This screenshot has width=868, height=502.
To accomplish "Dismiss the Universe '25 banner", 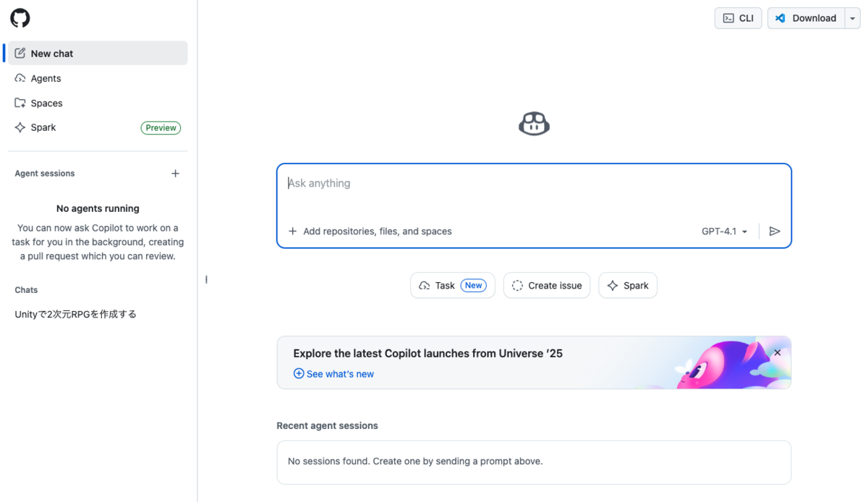I will pyautogui.click(x=778, y=353).
